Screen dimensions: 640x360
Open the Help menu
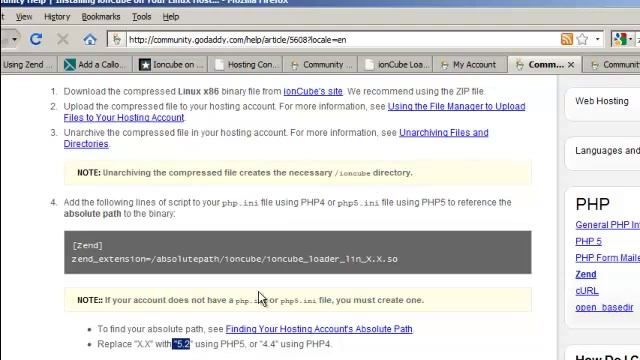(171, 17)
